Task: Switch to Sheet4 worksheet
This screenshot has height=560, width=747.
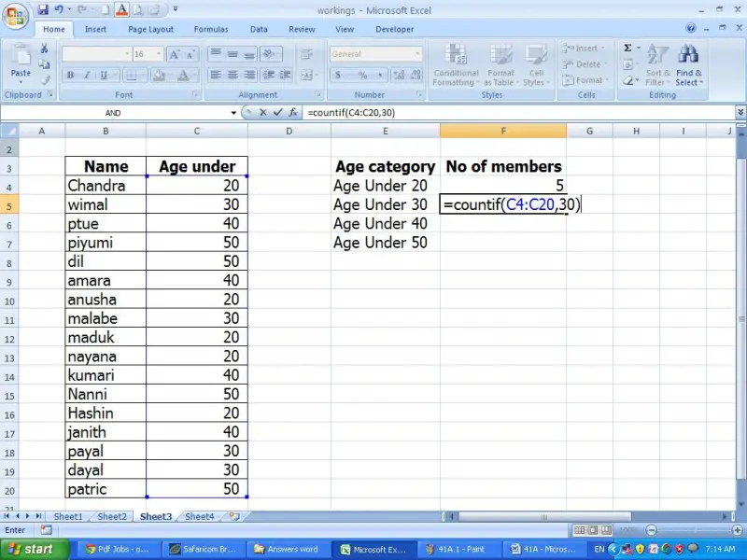Action: (x=199, y=517)
